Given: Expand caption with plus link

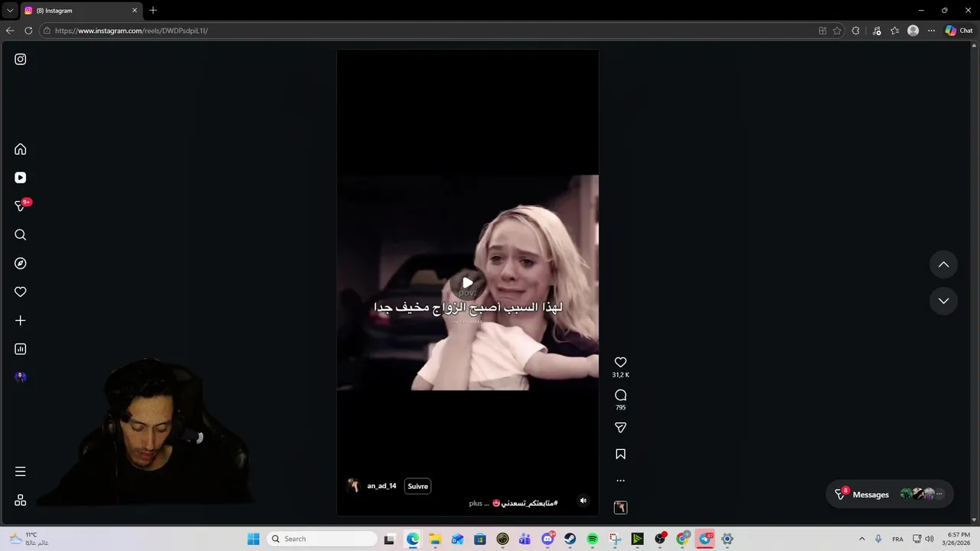Looking at the screenshot, I should pyautogui.click(x=475, y=504).
